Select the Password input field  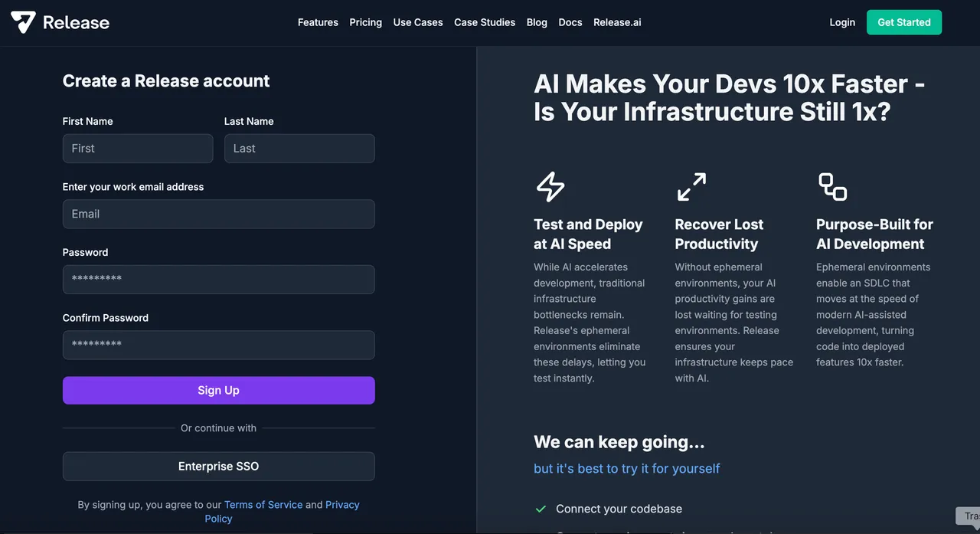219,280
